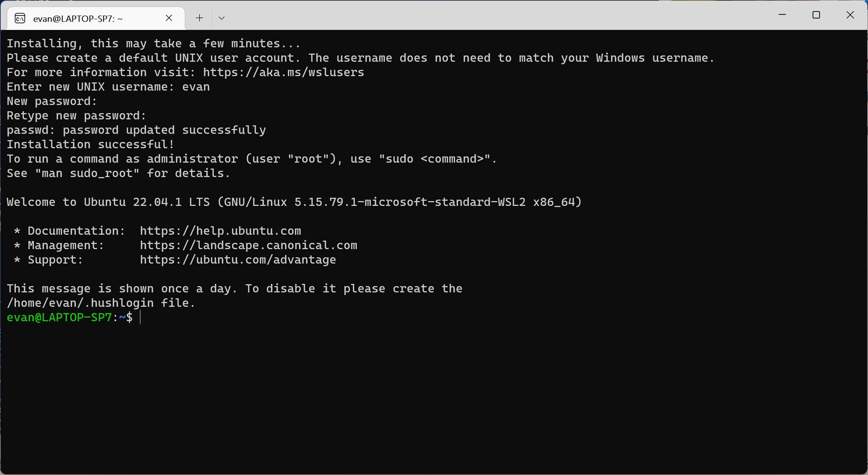Click the empty title bar area
868x475 pixels.
[x=480, y=15]
